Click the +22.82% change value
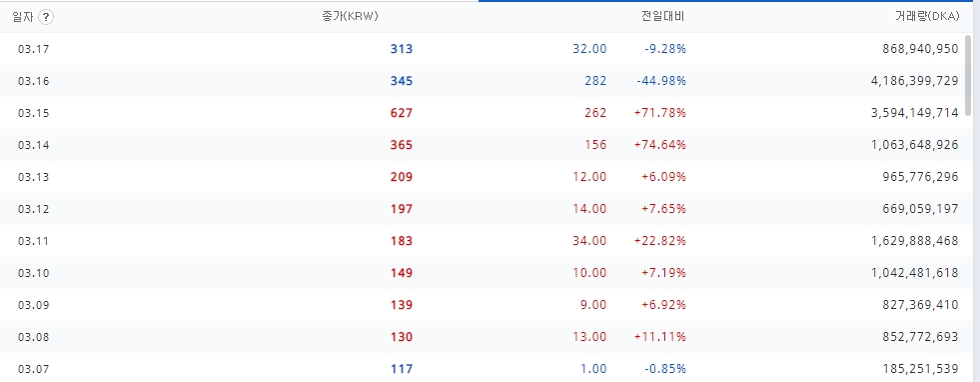The image size is (980, 382). click(x=660, y=241)
